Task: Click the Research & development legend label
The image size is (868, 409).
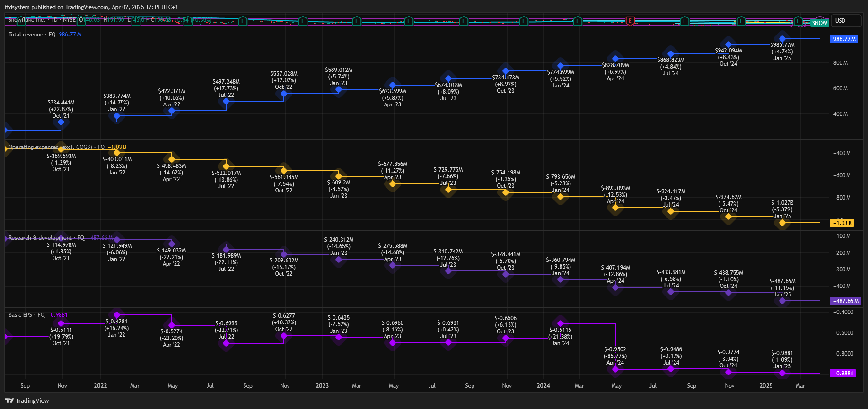Action: point(46,238)
